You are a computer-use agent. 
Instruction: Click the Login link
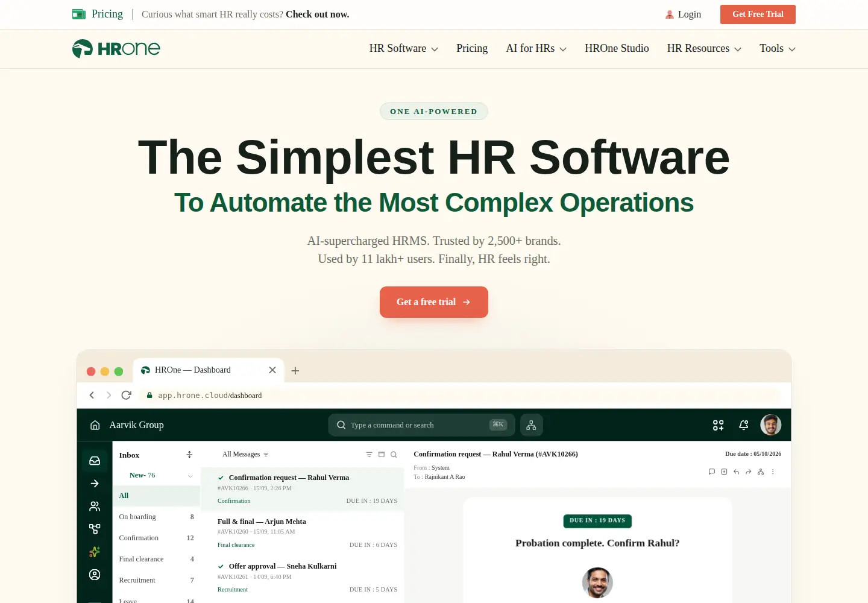click(683, 14)
